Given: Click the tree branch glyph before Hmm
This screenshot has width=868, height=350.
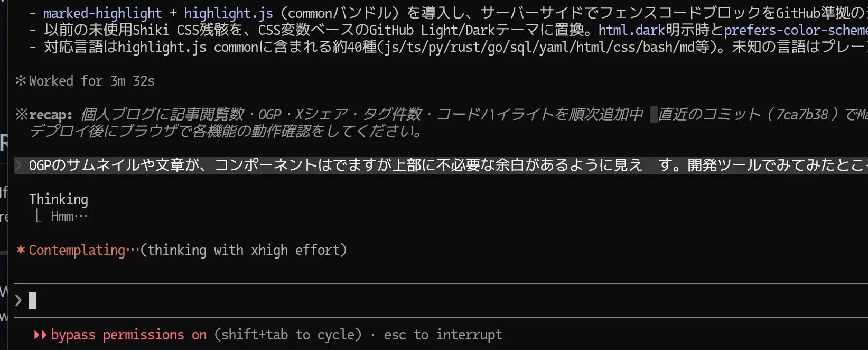Looking at the screenshot, I should click(x=39, y=216).
